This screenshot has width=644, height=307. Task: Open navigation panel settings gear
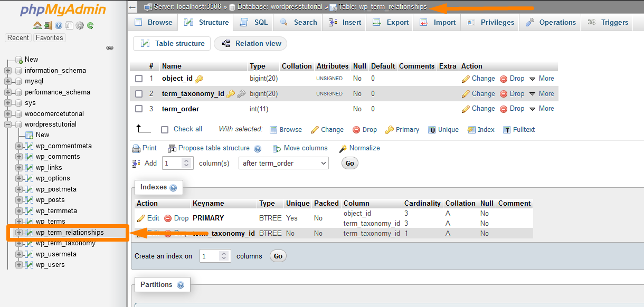pyautogui.click(x=80, y=25)
